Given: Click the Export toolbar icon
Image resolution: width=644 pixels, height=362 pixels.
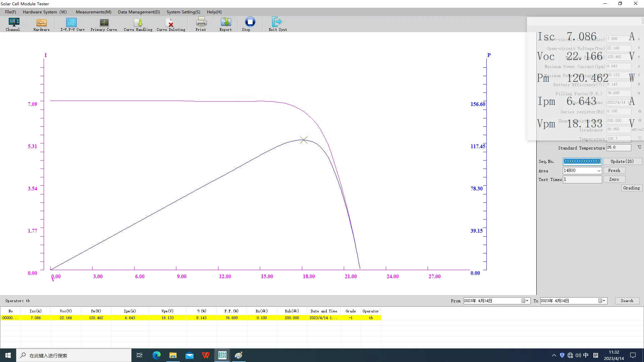Looking at the screenshot, I should [225, 24].
